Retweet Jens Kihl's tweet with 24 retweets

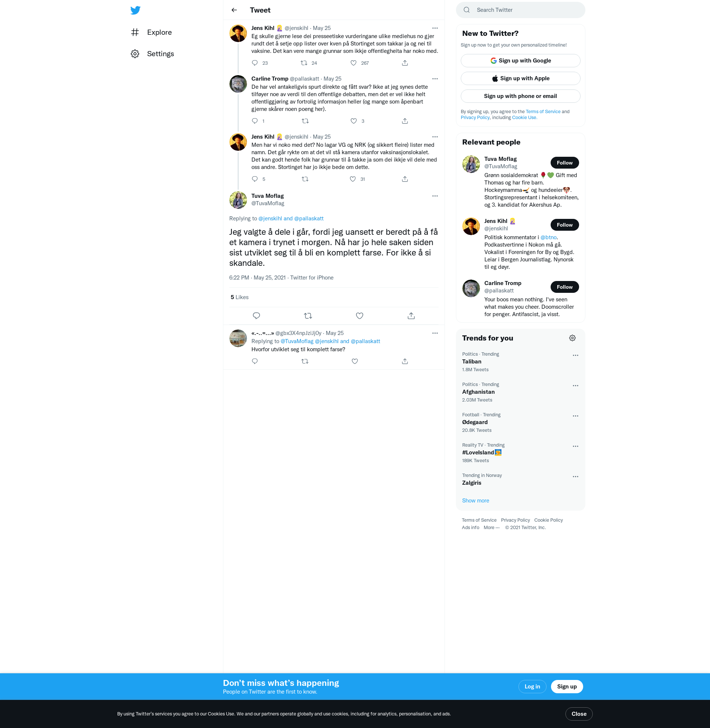coord(304,63)
